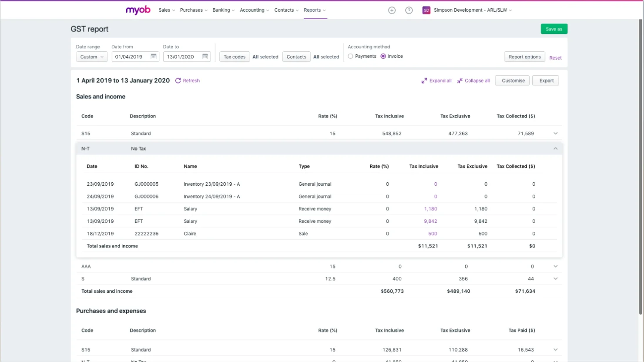Screen dimensions: 644x362
Task: Click the Collapse all icon
Action: click(460, 80)
